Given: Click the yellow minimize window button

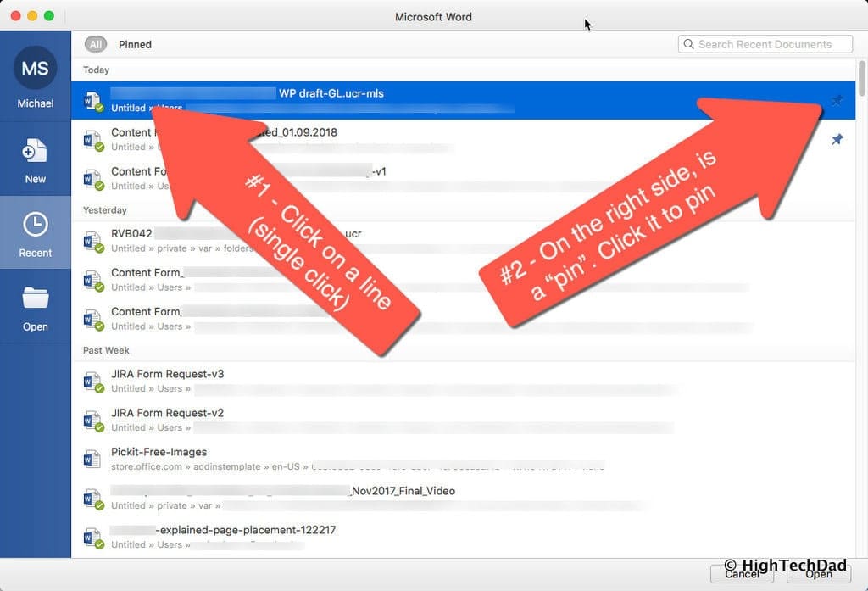Looking at the screenshot, I should click(x=32, y=15).
